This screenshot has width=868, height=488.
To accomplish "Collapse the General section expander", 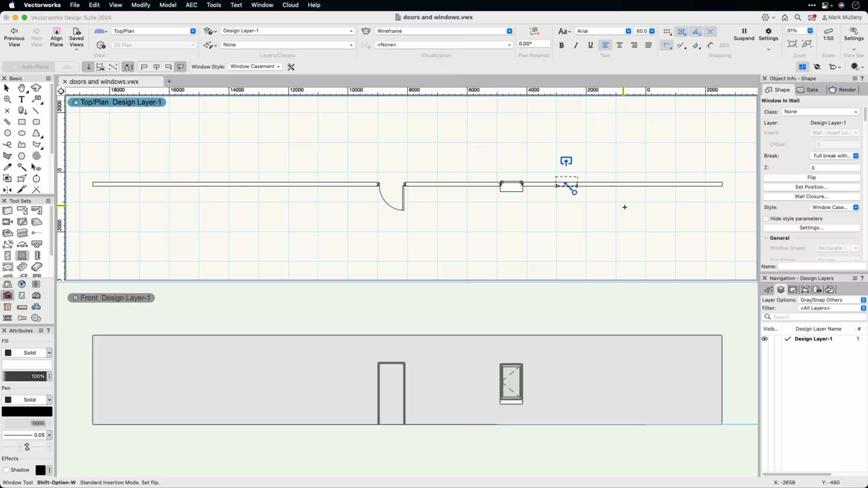I will pos(766,238).
